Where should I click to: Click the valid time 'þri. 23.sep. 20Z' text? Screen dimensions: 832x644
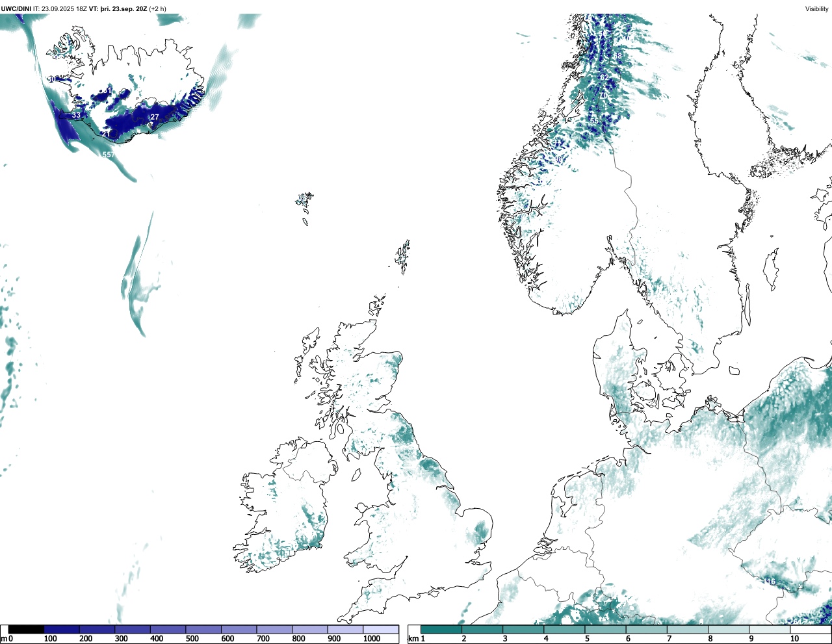point(123,8)
